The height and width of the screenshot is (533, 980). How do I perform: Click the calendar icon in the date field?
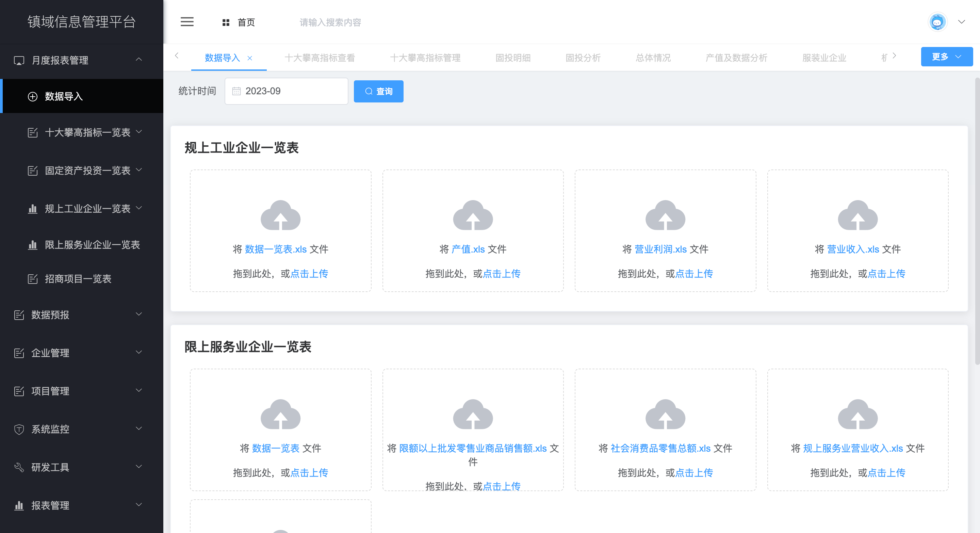coord(236,91)
